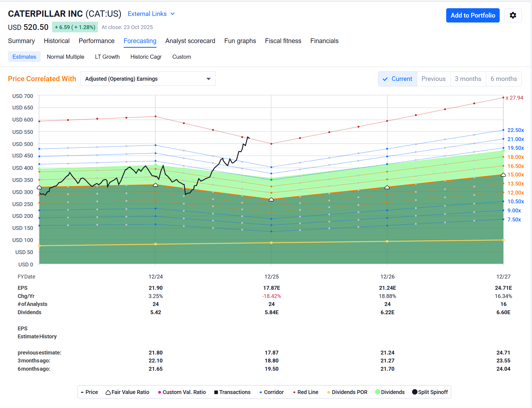Click the Add to Portfolio button

[473, 15]
